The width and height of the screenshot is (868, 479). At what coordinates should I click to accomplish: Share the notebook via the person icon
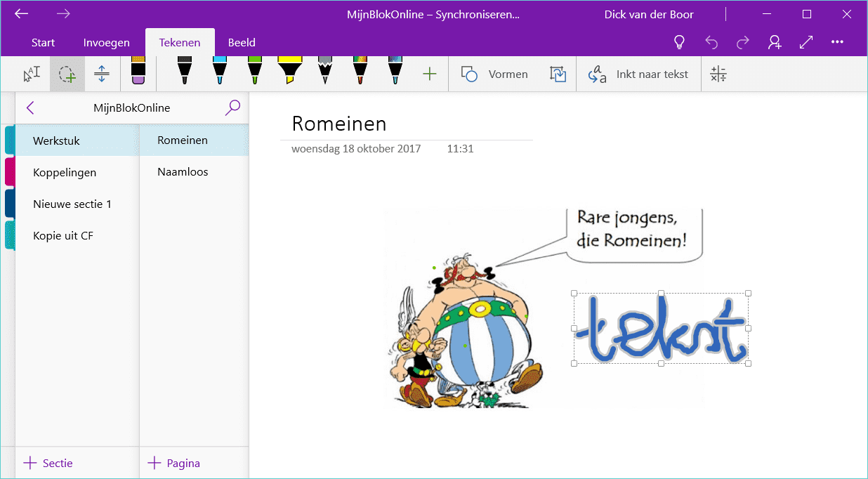[x=775, y=42]
